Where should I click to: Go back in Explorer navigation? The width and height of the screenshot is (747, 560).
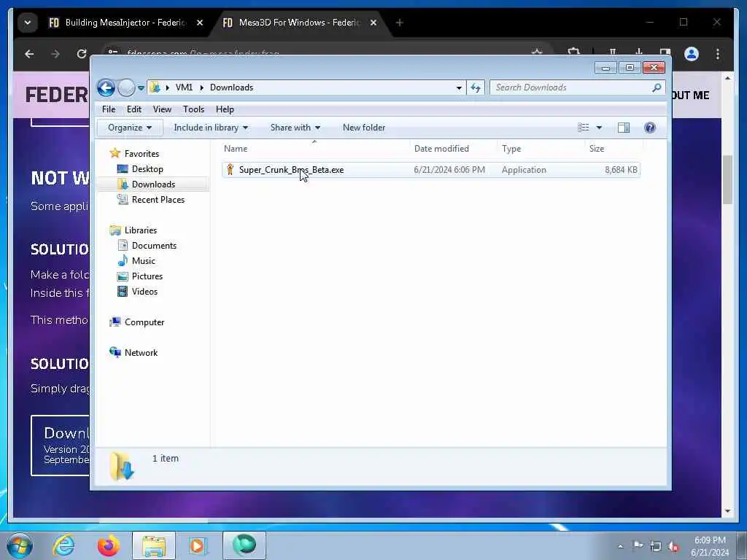click(107, 87)
